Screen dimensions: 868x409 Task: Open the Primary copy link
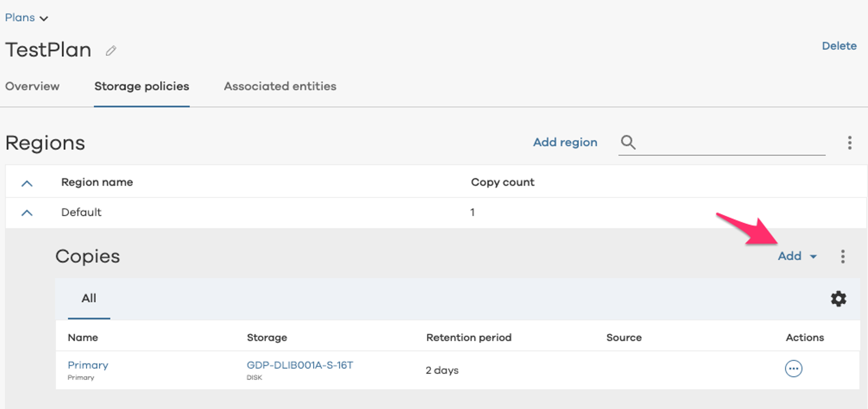point(88,365)
